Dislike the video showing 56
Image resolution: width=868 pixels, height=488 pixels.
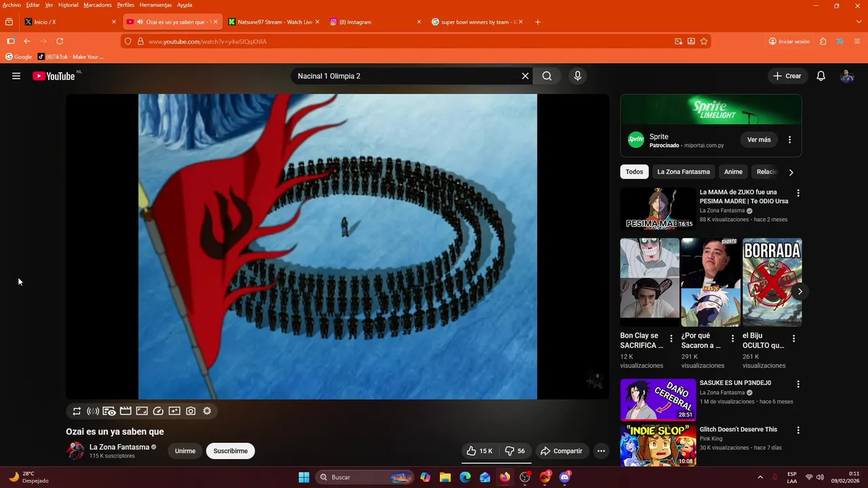point(515,451)
